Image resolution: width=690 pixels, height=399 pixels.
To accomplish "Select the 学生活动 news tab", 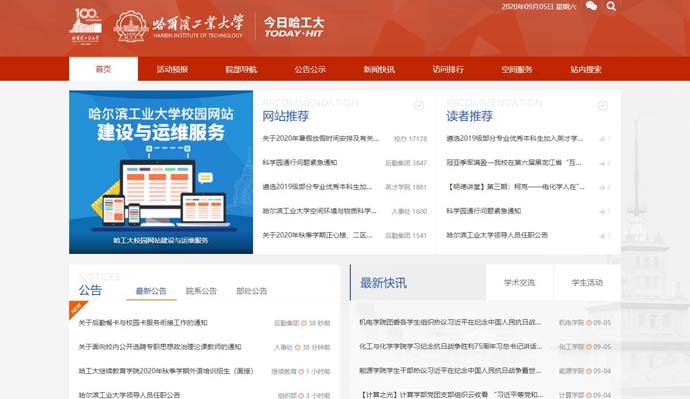I will click(x=587, y=282).
